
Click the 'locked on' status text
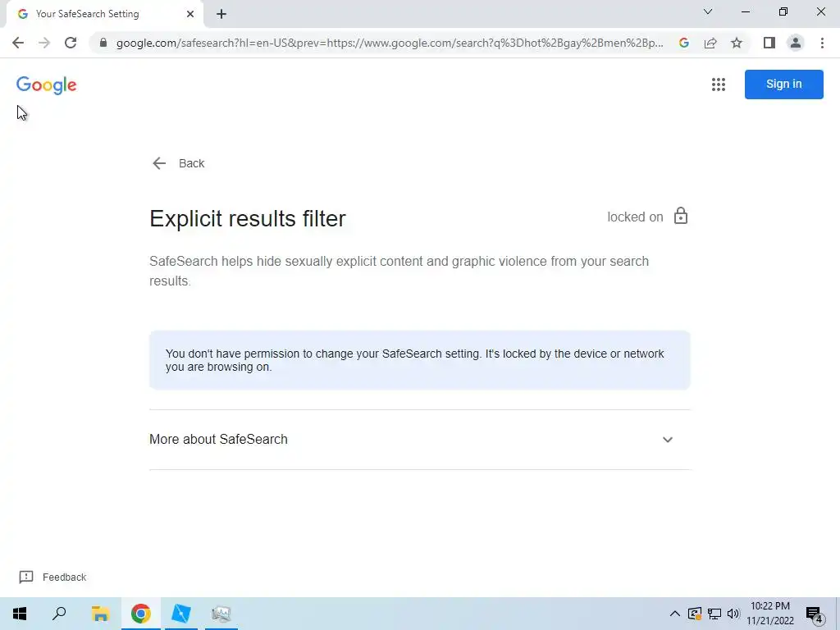tap(635, 217)
